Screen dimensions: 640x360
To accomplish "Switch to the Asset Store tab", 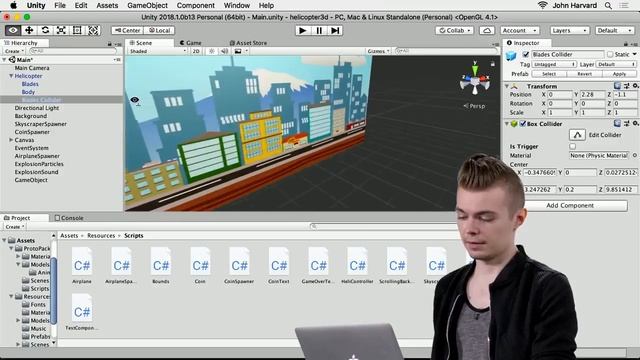I will point(248,42).
